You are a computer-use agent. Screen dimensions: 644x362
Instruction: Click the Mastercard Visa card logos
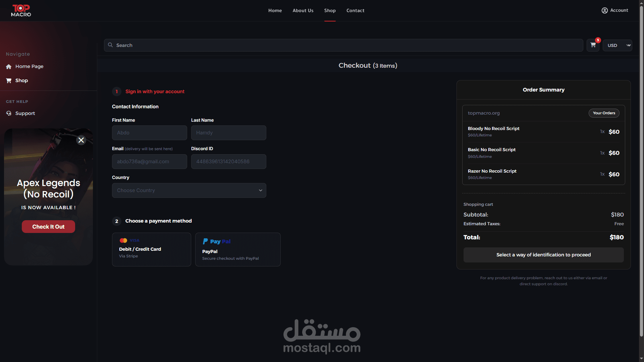tap(129, 240)
